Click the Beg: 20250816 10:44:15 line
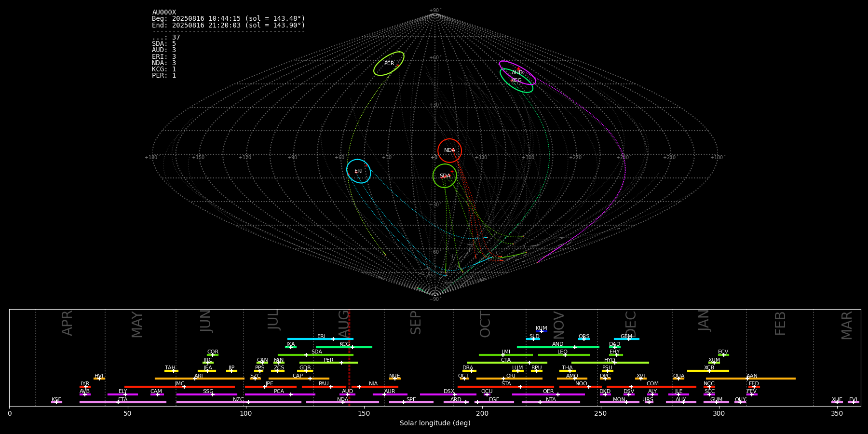 229,19
